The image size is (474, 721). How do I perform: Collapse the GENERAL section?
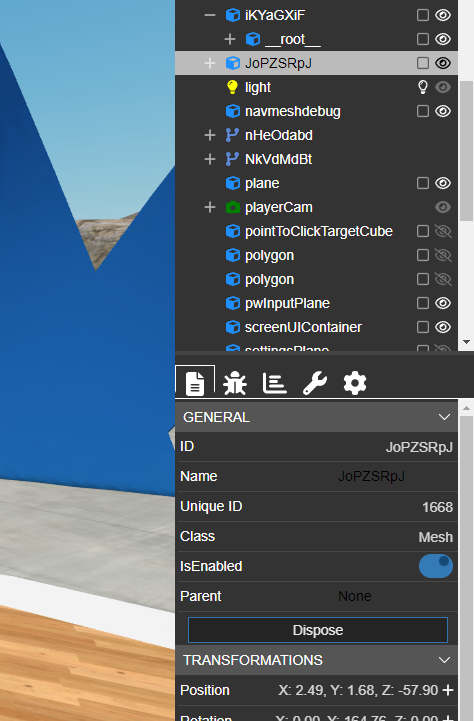(x=444, y=417)
